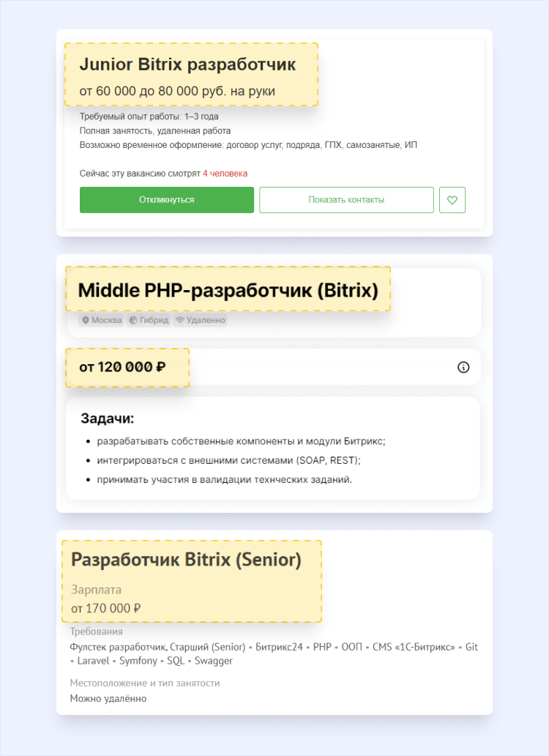Click Показать контакты
The height and width of the screenshot is (756, 549).
346,199
